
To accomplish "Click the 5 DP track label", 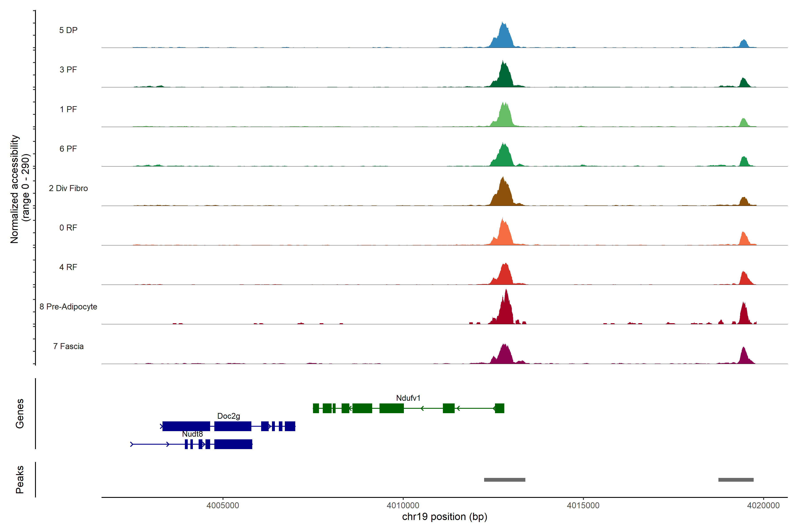I will pos(68,30).
